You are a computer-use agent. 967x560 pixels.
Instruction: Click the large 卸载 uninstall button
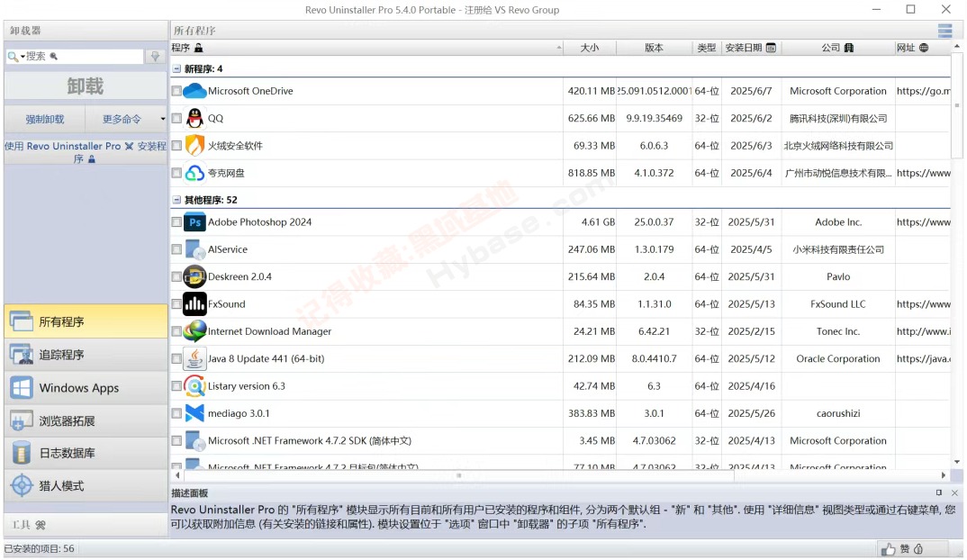pyautogui.click(x=86, y=86)
